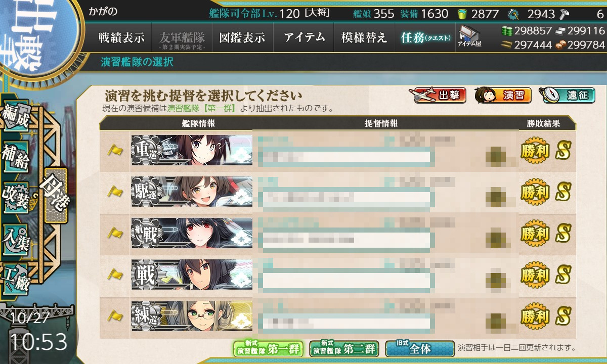This screenshot has width=607, height=364.
Task: Select the 演習 practice button
Action: [503, 95]
